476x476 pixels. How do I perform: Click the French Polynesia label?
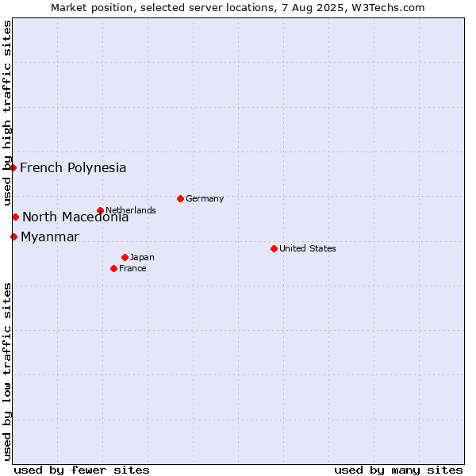[73, 168]
